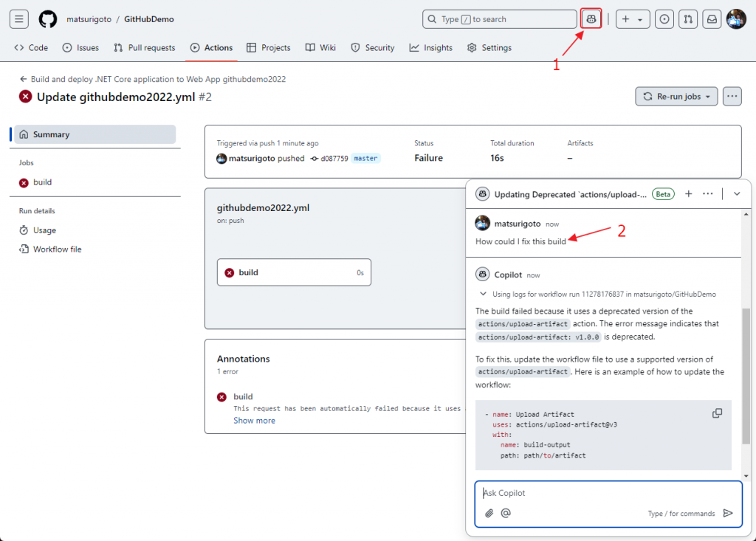The width and height of the screenshot is (756, 541).
Task: Select the Actions tab
Action: click(x=212, y=48)
